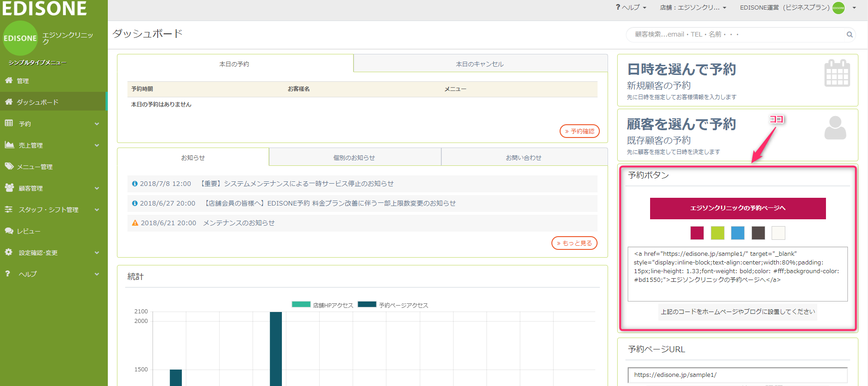The height and width of the screenshot is (386, 868).
Task: Click the booking button HTML code textarea
Action: 738,274
